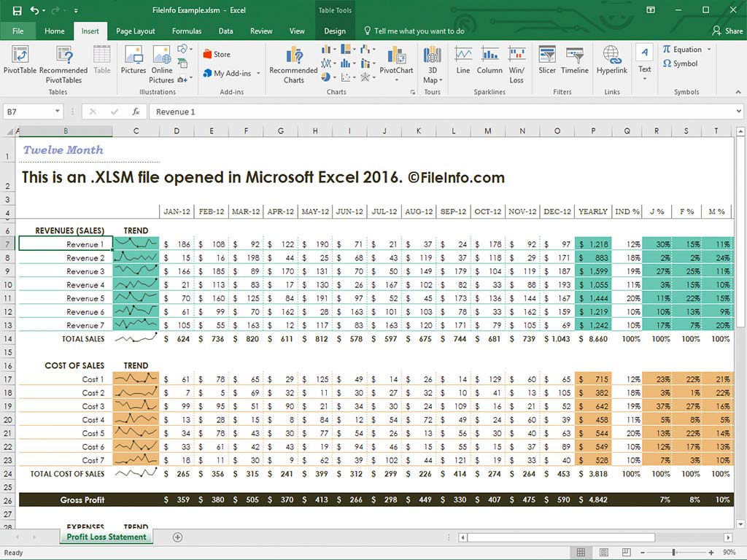Open the Office Store add-ins
747x560 pixels.
pyautogui.click(x=217, y=54)
